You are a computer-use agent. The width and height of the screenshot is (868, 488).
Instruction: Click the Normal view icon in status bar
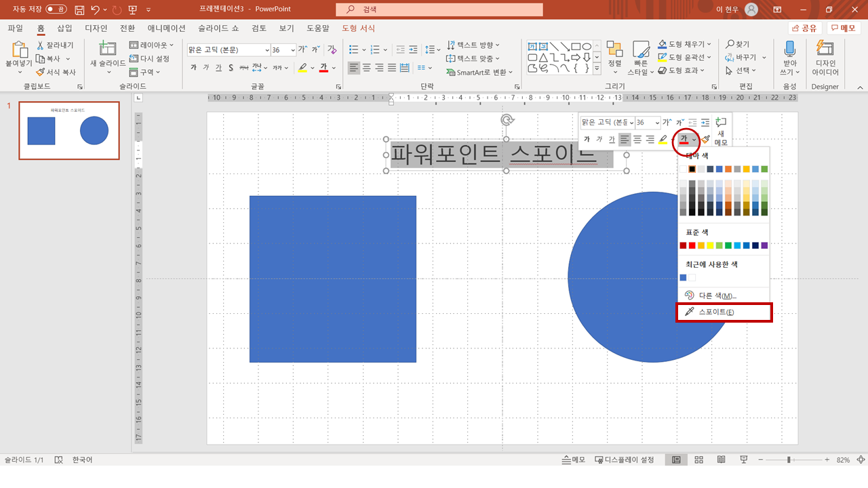click(x=676, y=460)
